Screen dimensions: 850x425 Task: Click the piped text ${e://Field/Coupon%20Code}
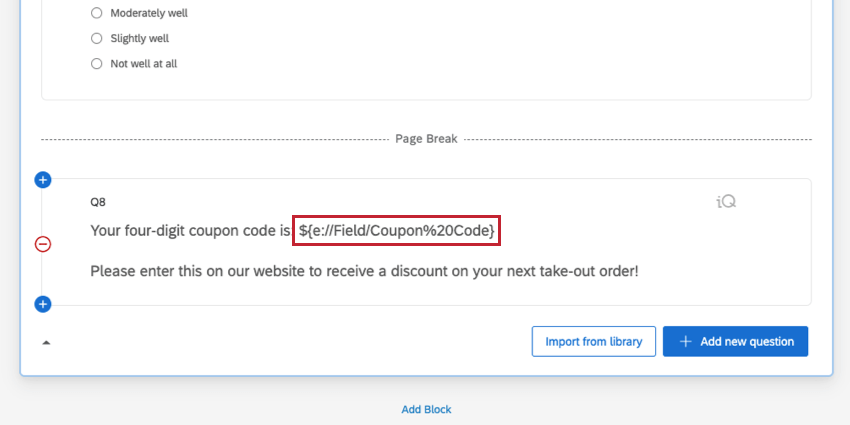click(397, 231)
